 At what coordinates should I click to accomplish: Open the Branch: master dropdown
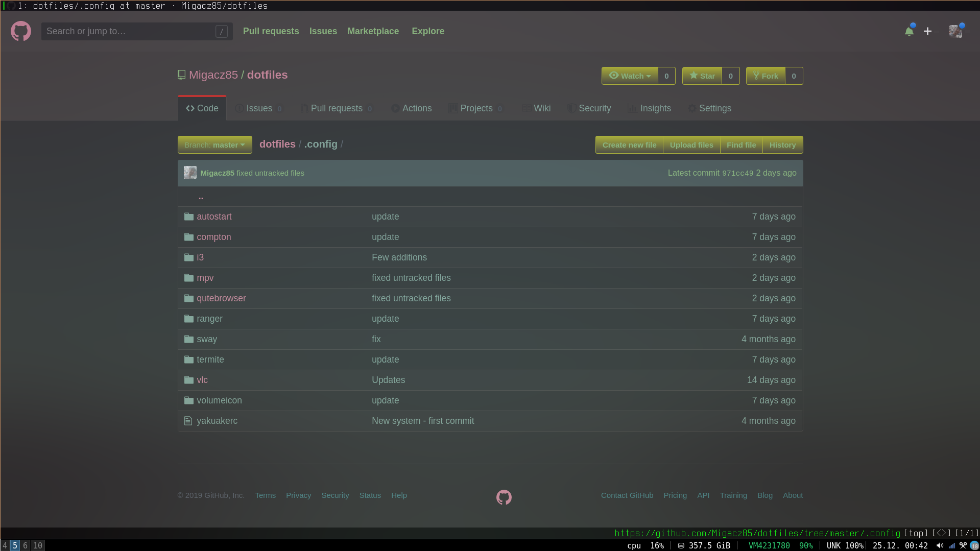coord(214,145)
